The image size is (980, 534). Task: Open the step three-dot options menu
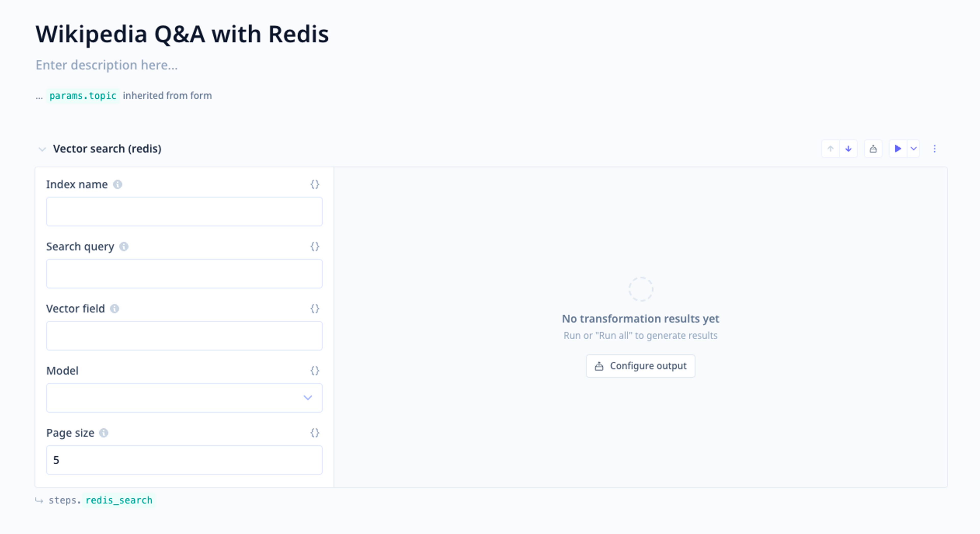[934, 149]
